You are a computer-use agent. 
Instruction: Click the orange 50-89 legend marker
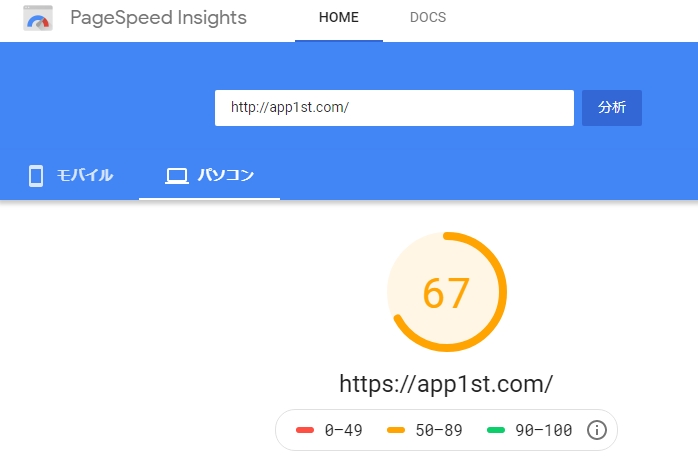(x=396, y=430)
